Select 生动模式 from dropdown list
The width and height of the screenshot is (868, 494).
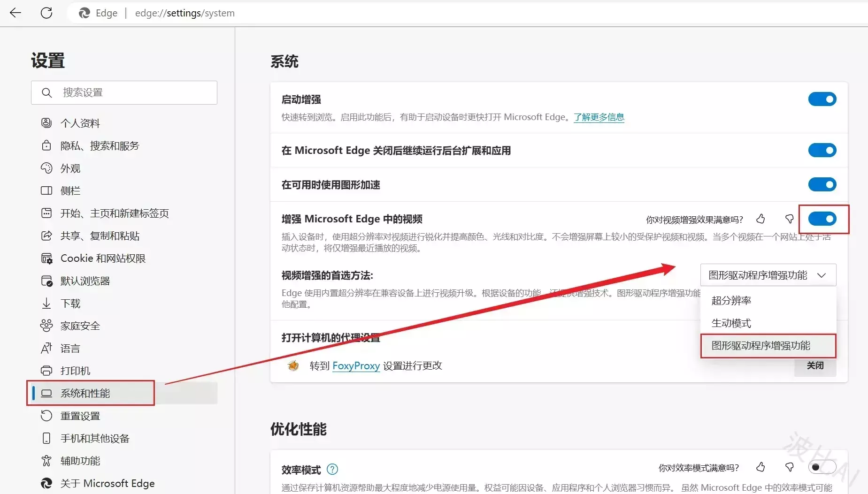[768, 323]
